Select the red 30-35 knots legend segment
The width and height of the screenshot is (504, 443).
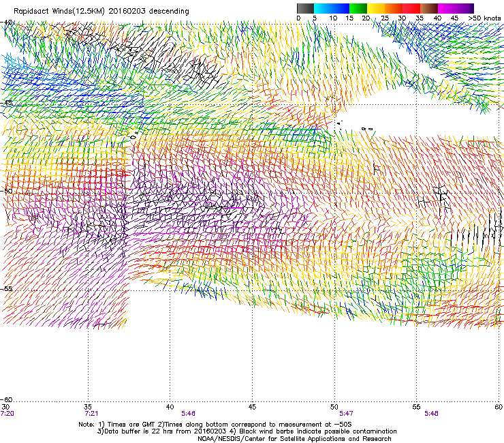[x=411, y=8]
